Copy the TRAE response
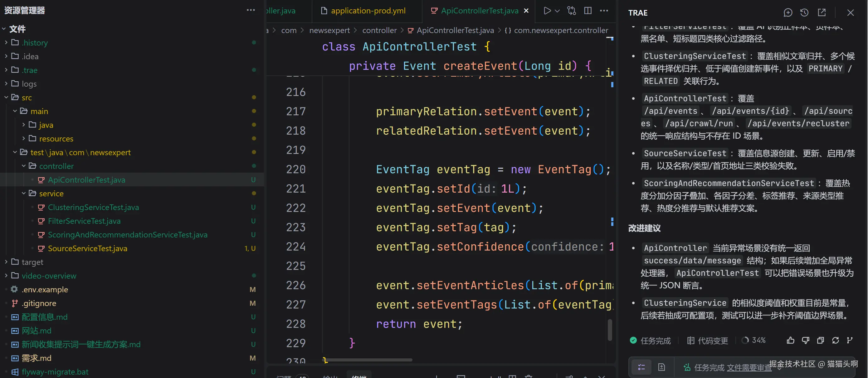The height and width of the screenshot is (378, 868). (x=821, y=340)
